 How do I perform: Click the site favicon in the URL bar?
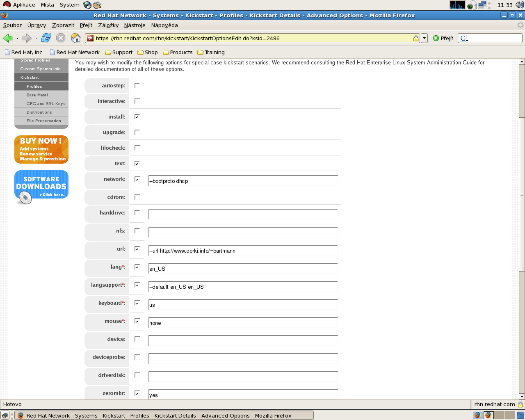tap(90, 38)
